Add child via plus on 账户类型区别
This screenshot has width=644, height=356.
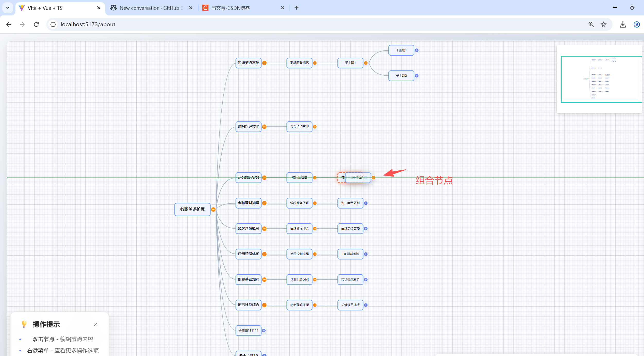(366, 203)
